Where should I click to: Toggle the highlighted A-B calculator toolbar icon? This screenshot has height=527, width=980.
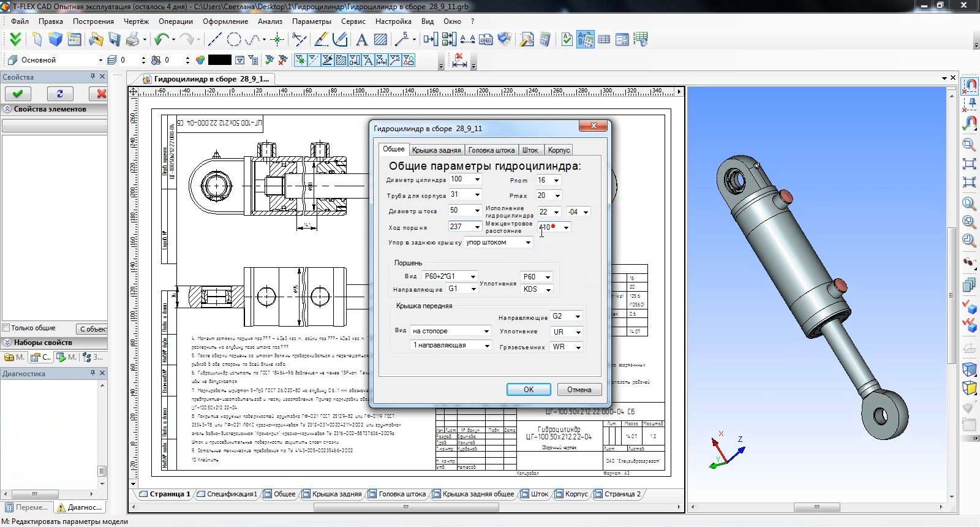click(585, 39)
